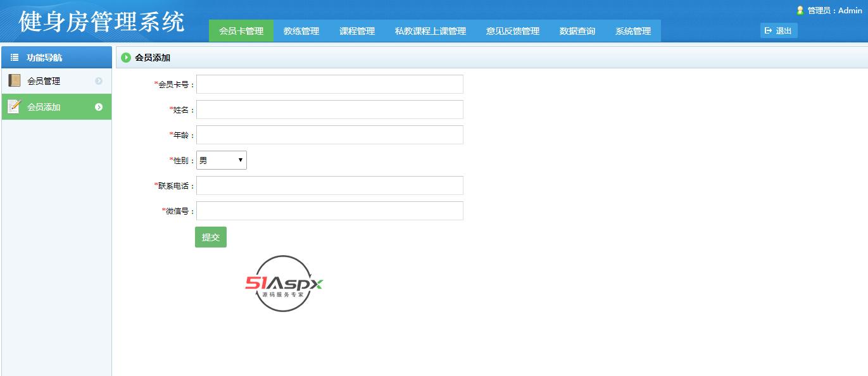Click the 会员添加 notepad icon
The height and width of the screenshot is (376, 868).
coord(14,106)
